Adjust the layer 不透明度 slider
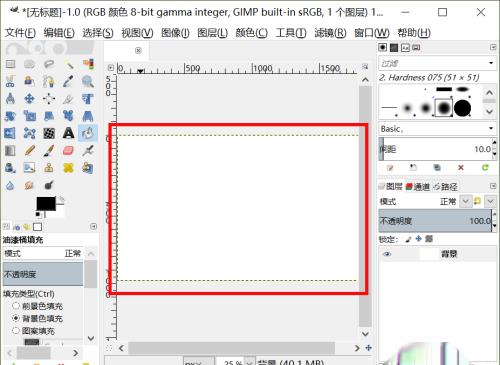The width and height of the screenshot is (500, 365). coord(435,221)
